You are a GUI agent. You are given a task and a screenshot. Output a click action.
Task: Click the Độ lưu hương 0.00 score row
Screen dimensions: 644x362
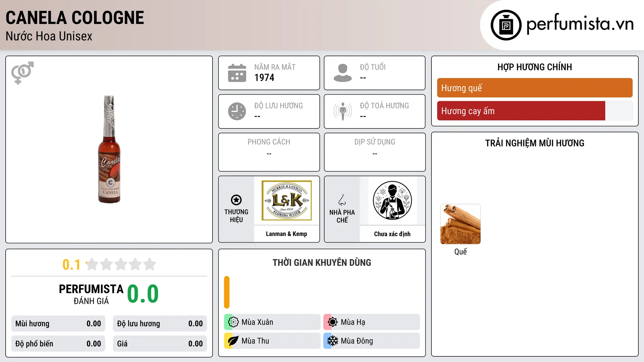[x=160, y=324]
